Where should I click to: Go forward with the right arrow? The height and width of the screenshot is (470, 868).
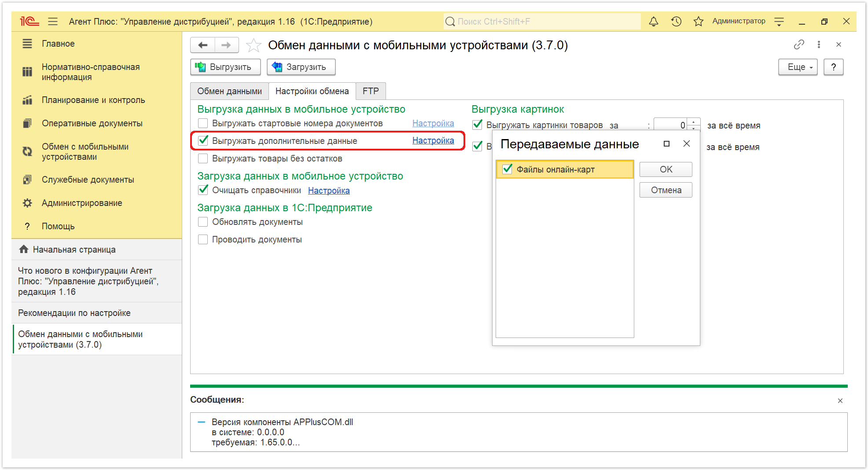[x=226, y=45]
